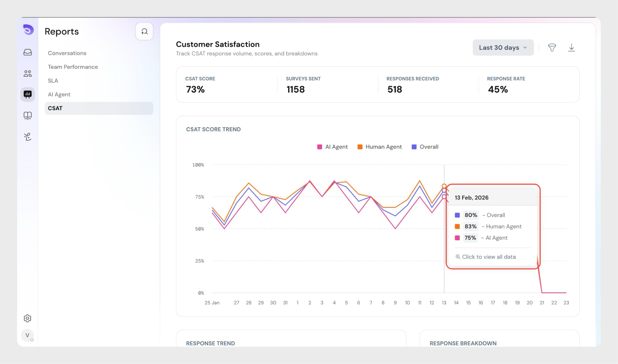Open Conversations report

[x=67, y=53]
